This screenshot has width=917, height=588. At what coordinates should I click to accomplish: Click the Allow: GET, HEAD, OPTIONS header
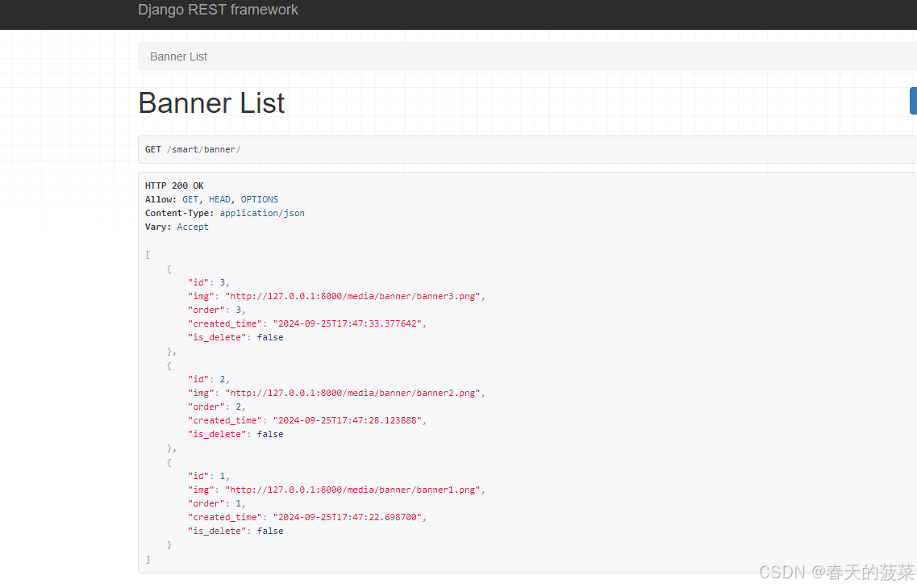[211, 199]
